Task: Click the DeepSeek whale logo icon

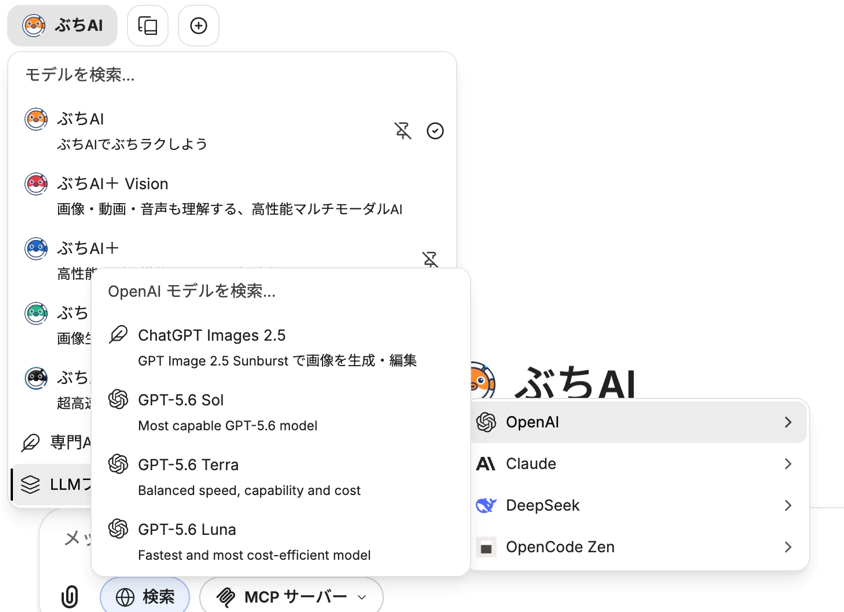Action: [486, 505]
